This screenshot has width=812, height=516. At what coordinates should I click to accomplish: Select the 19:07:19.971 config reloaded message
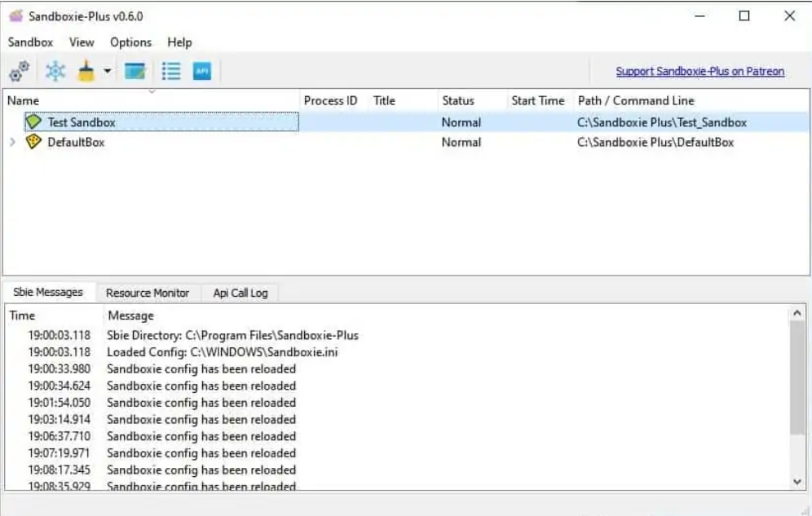[x=397, y=453]
